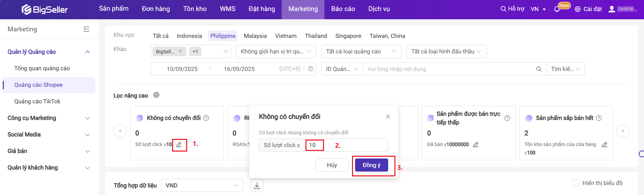Open the VND currency dropdown
644x195 pixels.
coord(202,185)
